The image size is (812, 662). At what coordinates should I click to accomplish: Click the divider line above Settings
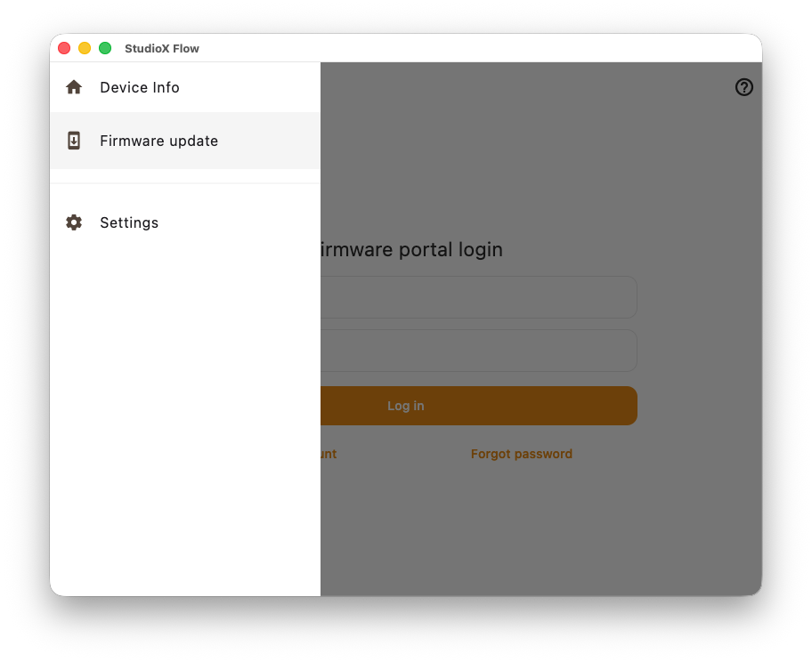click(184, 183)
